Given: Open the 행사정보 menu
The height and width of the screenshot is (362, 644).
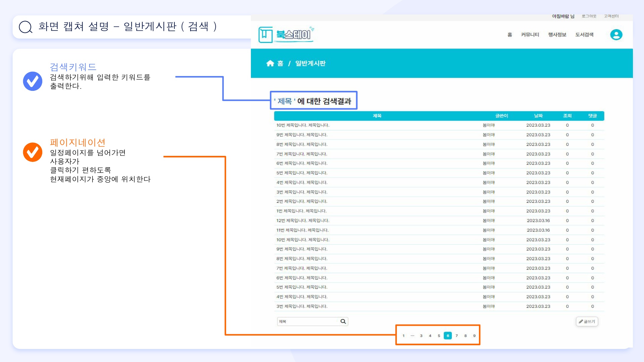Looking at the screenshot, I should (x=557, y=35).
